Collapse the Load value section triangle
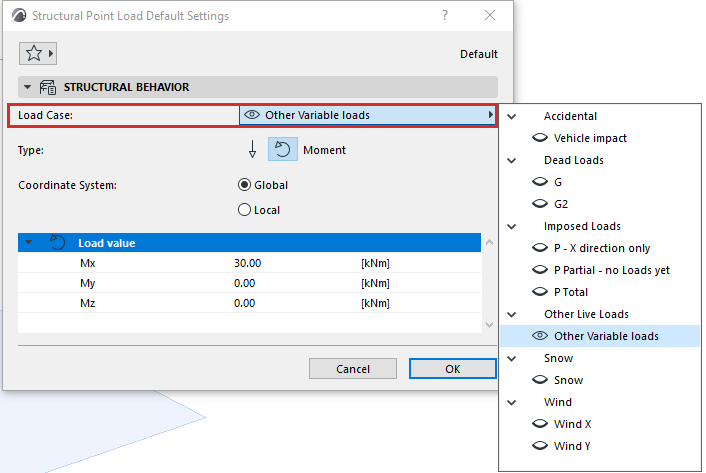The width and height of the screenshot is (706, 473). coord(28,243)
